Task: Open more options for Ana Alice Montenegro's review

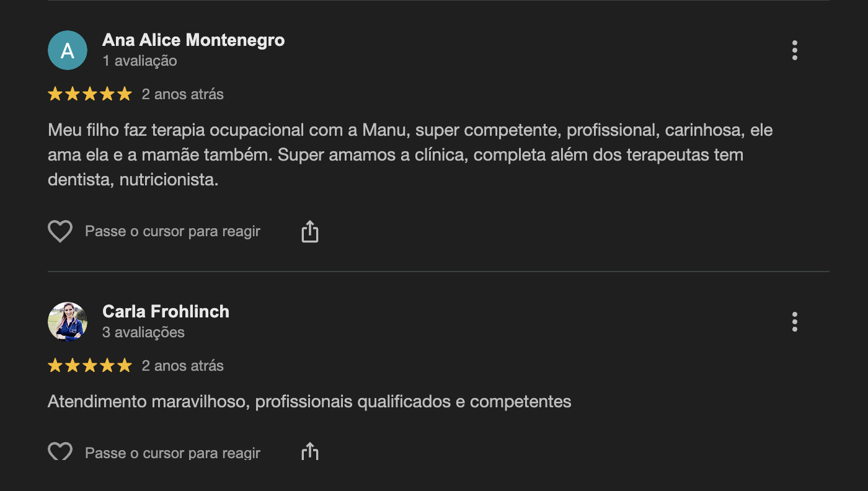Action: pos(794,50)
